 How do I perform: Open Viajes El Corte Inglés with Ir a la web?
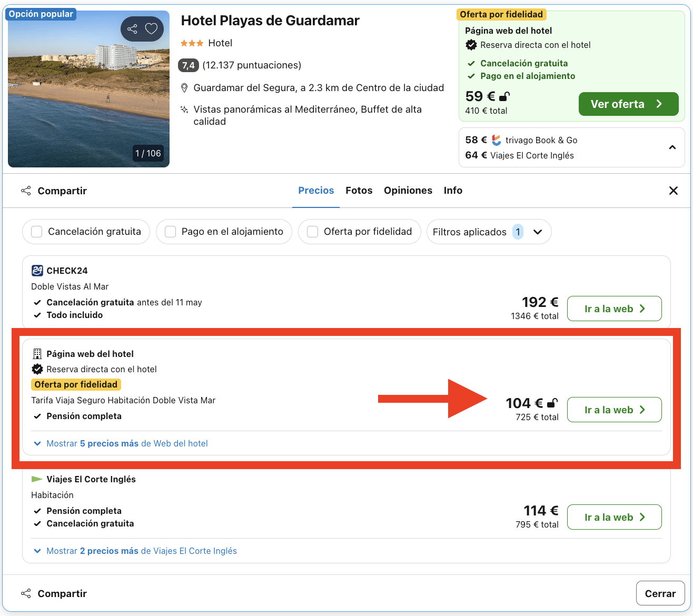[614, 517]
